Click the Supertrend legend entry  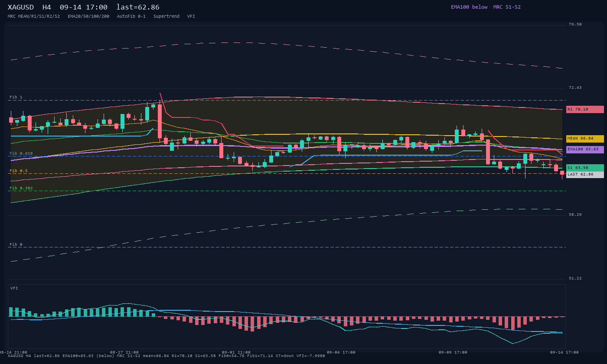pyautogui.click(x=166, y=16)
